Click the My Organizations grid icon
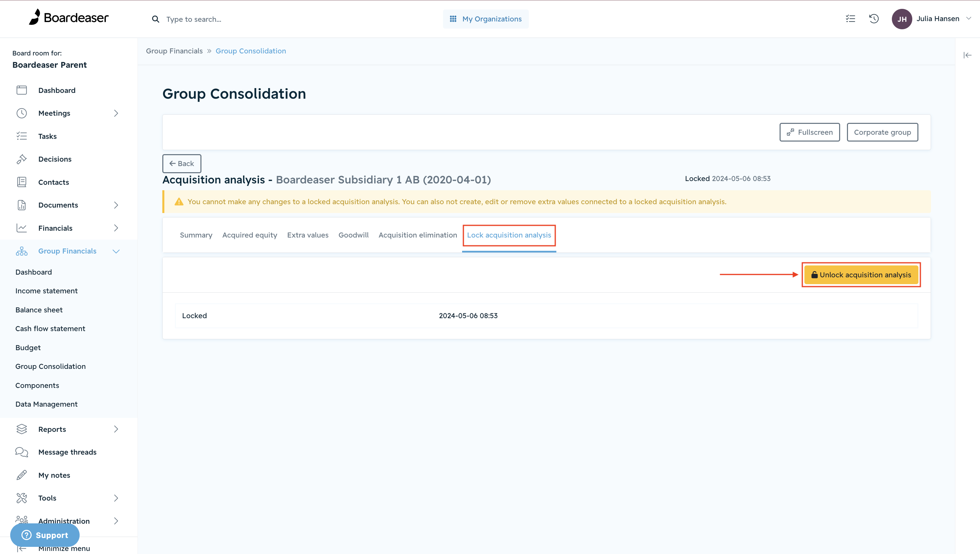Screen dimensions: 980x554 (453, 19)
